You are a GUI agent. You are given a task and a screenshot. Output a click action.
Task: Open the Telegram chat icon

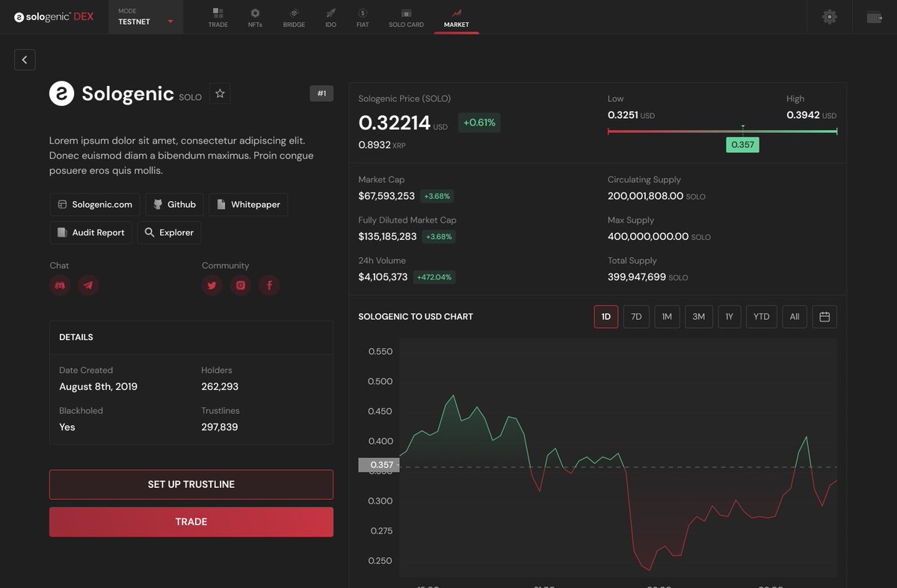89,285
